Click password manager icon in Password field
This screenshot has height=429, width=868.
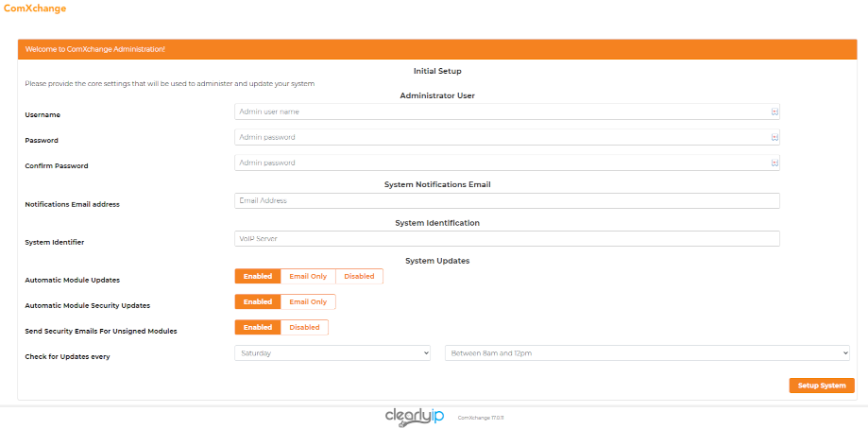774,137
